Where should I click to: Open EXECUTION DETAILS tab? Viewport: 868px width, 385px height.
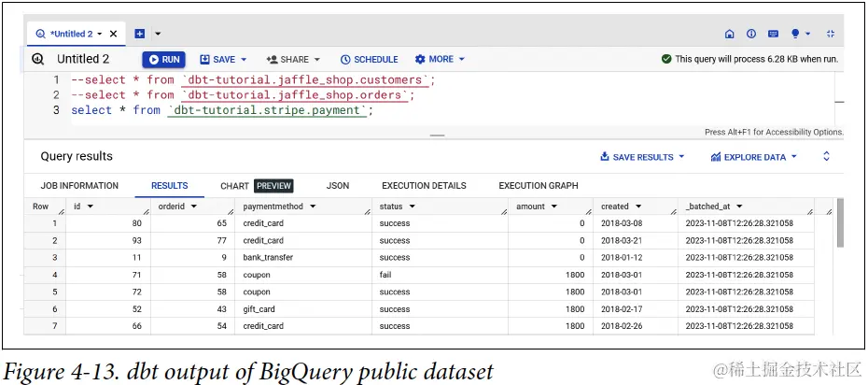pos(424,186)
